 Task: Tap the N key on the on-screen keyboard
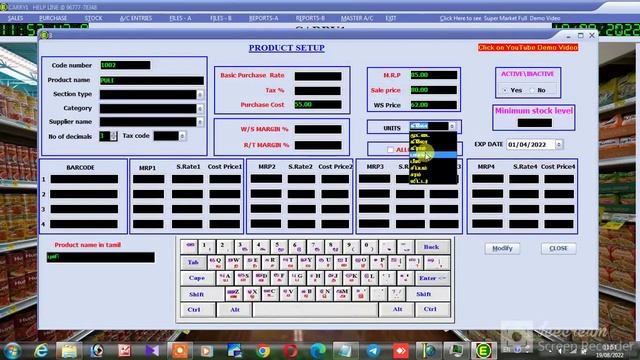(324, 293)
